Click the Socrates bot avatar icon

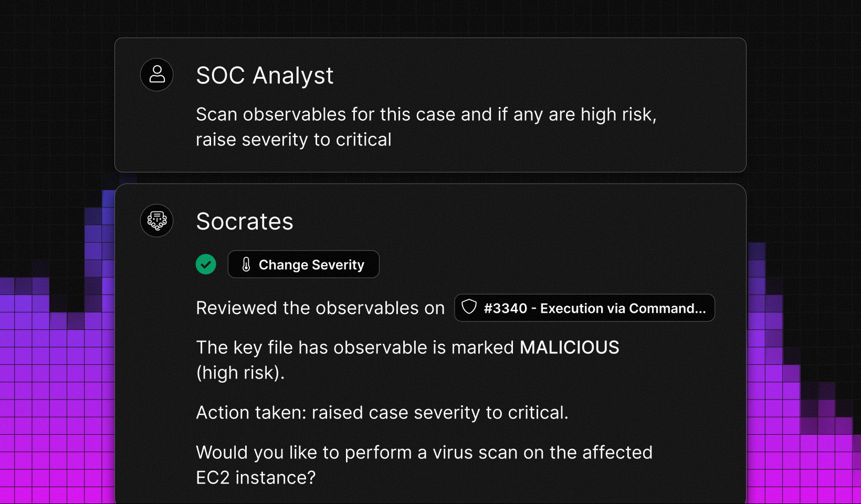(157, 220)
